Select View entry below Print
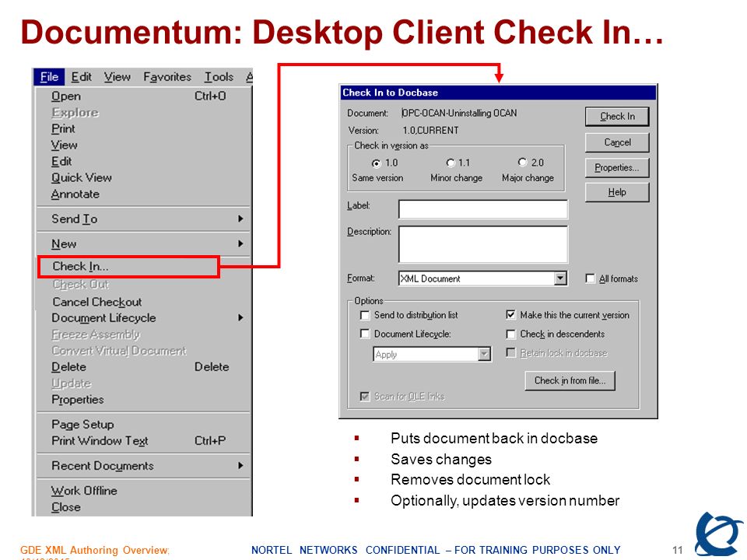This screenshot has height=560, width=747. (143, 145)
